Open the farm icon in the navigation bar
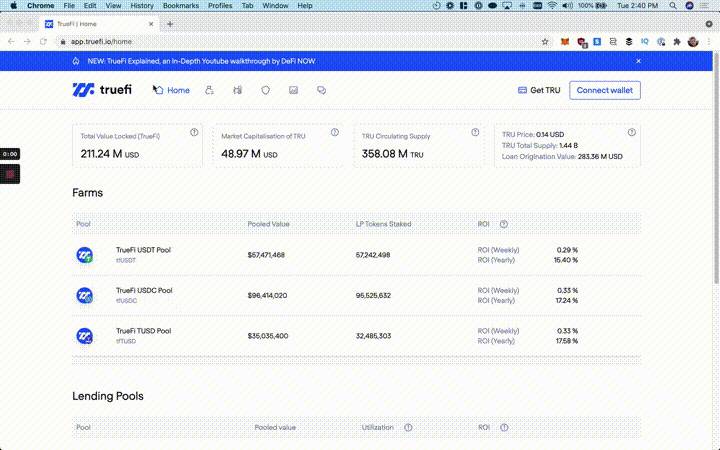Image resolution: width=720 pixels, height=450 pixels. [x=237, y=90]
